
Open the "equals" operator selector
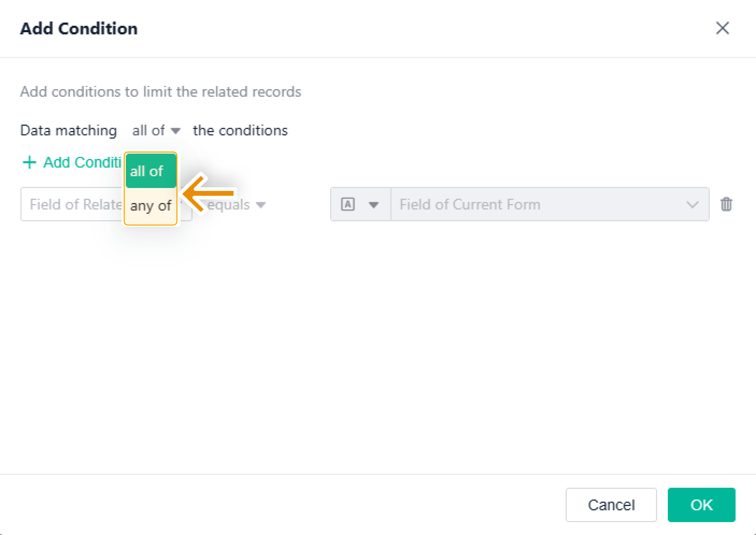pos(236,205)
